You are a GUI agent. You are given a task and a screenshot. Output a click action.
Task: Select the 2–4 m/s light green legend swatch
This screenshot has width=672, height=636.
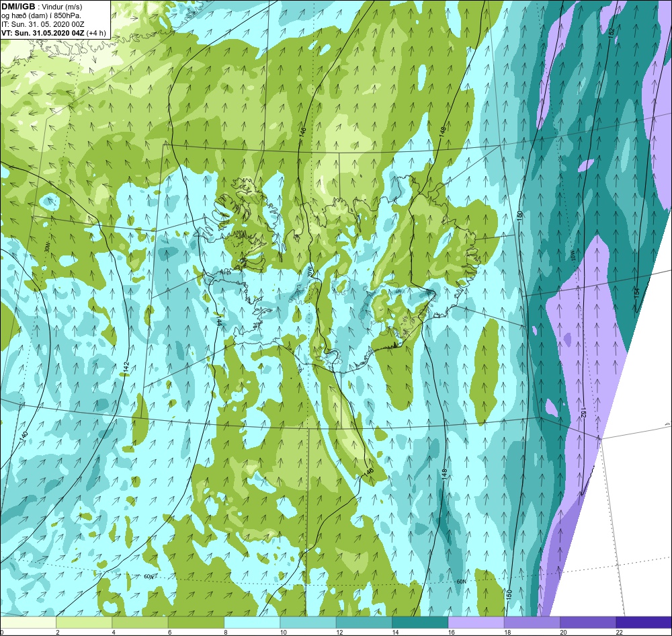tap(84, 622)
